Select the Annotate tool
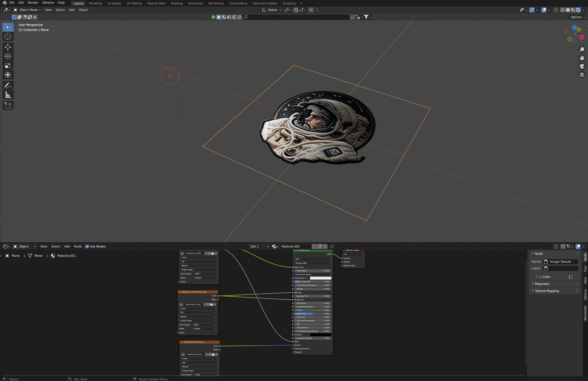This screenshot has width=588, height=381. pos(8,86)
